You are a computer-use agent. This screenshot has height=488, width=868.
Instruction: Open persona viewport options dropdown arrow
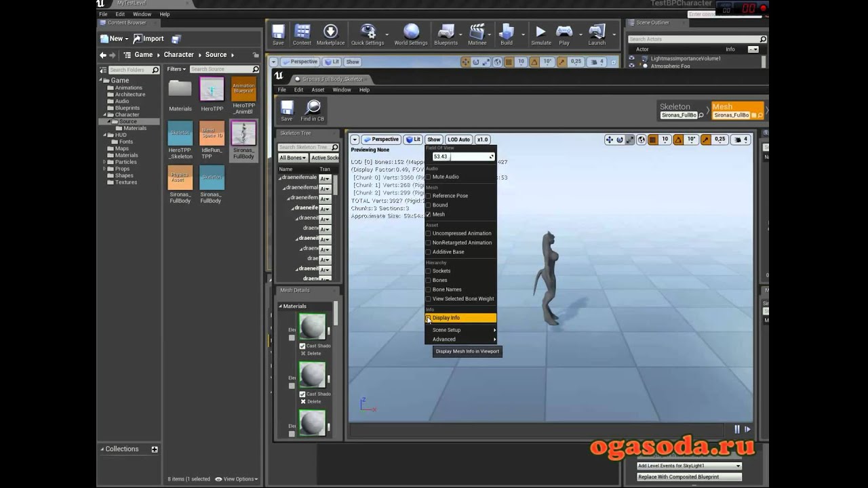click(x=355, y=140)
